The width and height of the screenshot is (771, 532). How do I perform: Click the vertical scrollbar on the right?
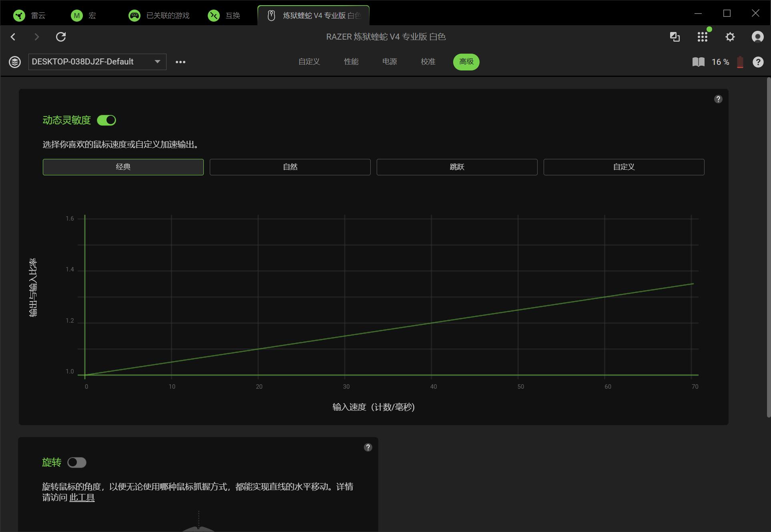point(768,248)
